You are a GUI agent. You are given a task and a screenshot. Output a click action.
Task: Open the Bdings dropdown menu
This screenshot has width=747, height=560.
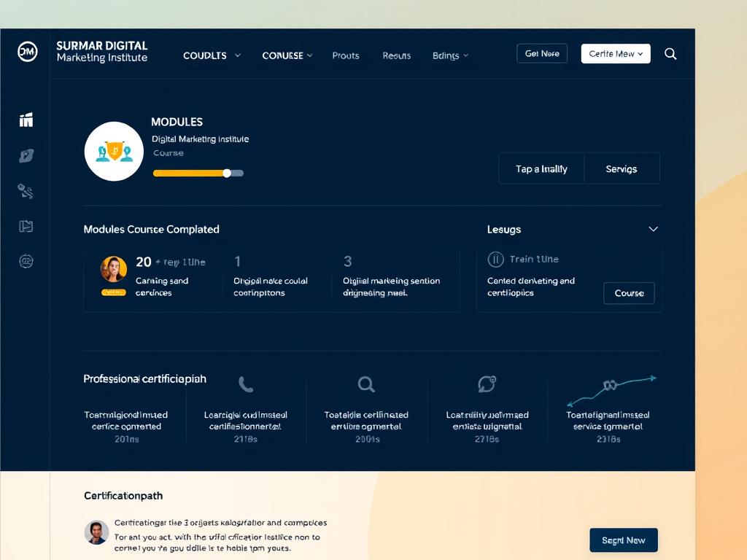pyautogui.click(x=450, y=55)
